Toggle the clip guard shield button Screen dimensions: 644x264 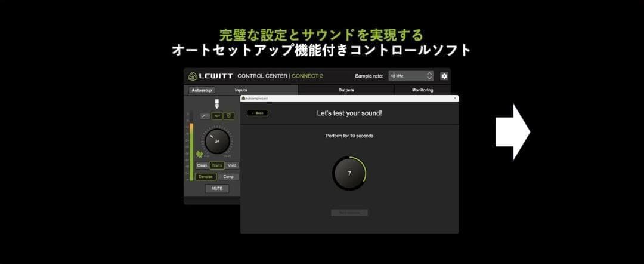tap(229, 116)
